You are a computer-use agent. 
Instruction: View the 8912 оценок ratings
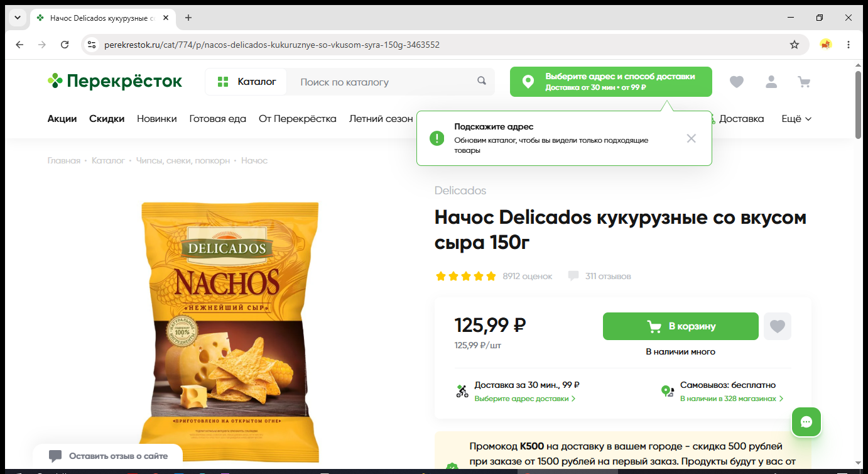click(x=528, y=276)
